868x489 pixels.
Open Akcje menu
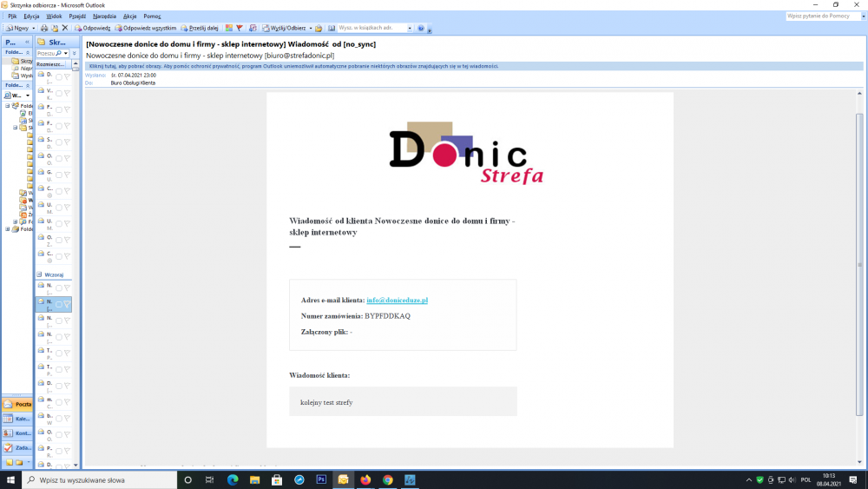(130, 16)
